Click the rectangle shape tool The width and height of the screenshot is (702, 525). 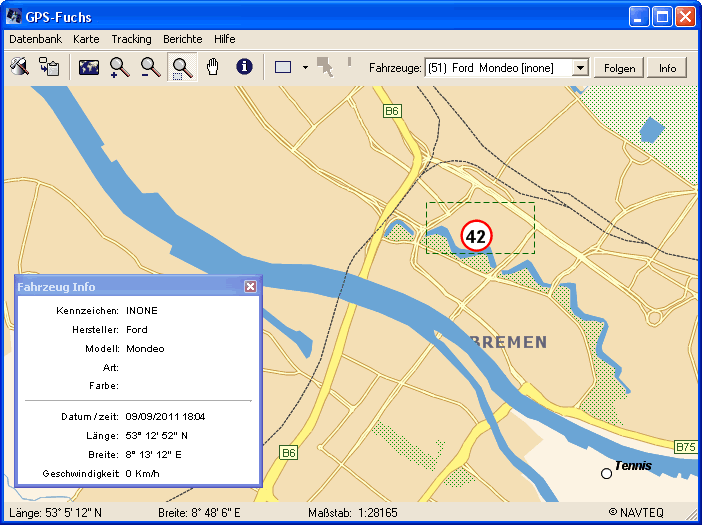coord(283,68)
